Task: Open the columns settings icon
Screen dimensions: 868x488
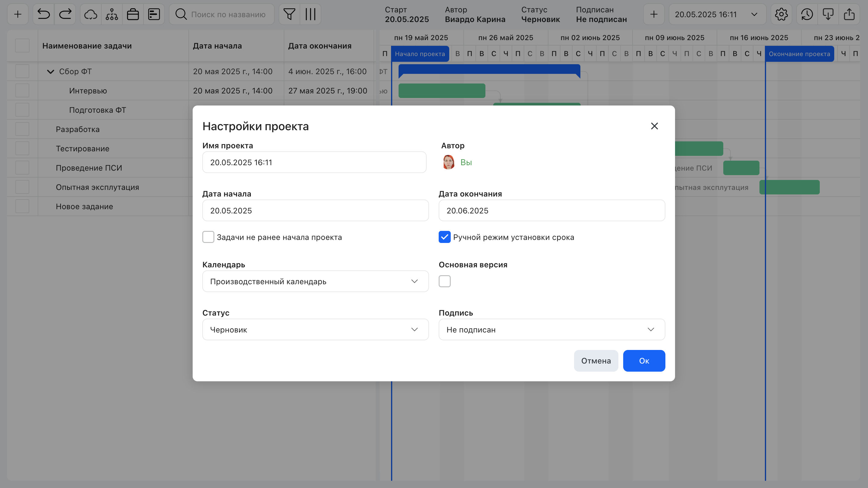Action: (310, 14)
